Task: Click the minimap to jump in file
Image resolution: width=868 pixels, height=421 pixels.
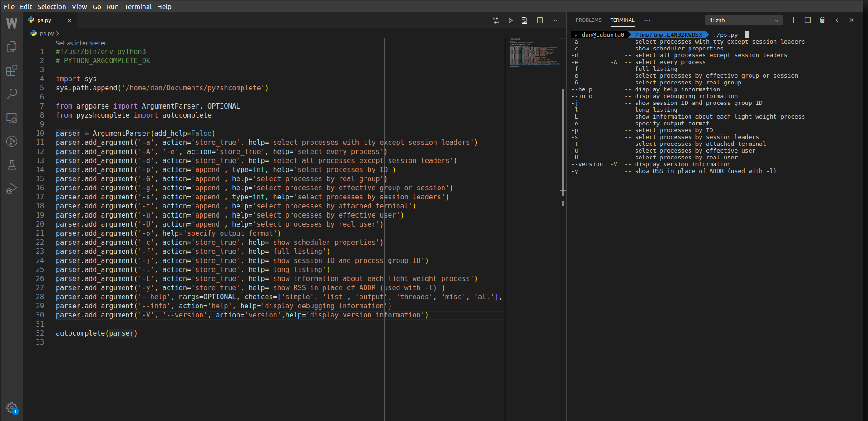Action: (535, 52)
